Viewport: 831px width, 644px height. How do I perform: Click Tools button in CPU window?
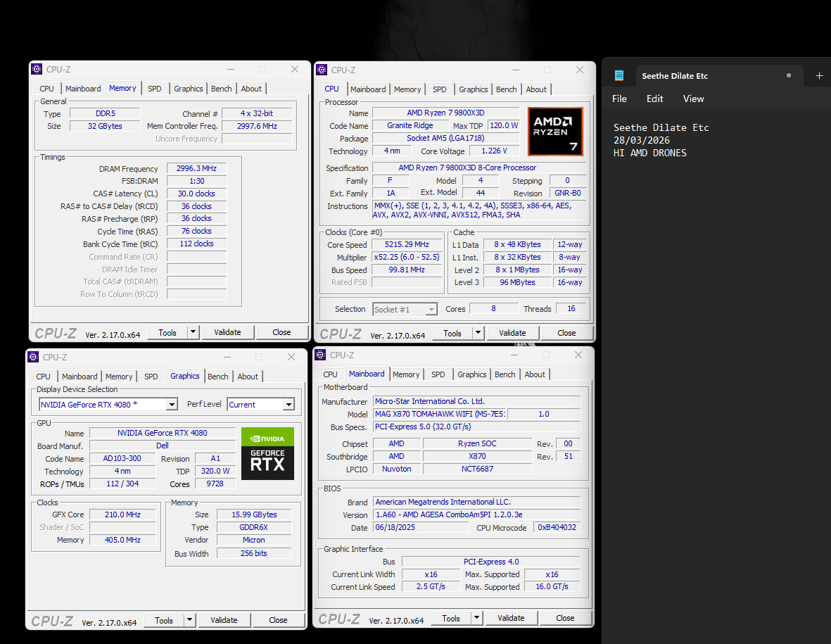pos(452,333)
